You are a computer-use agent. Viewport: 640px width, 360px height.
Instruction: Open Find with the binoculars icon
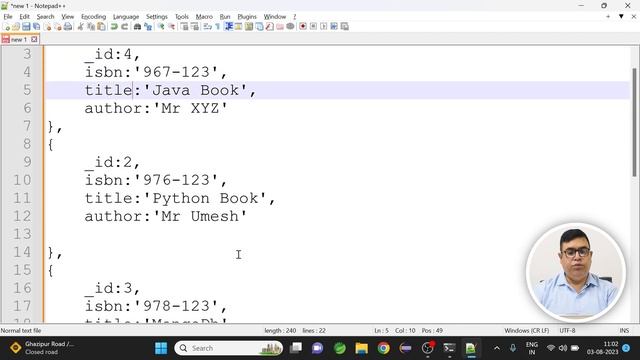(x=138, y=27)
